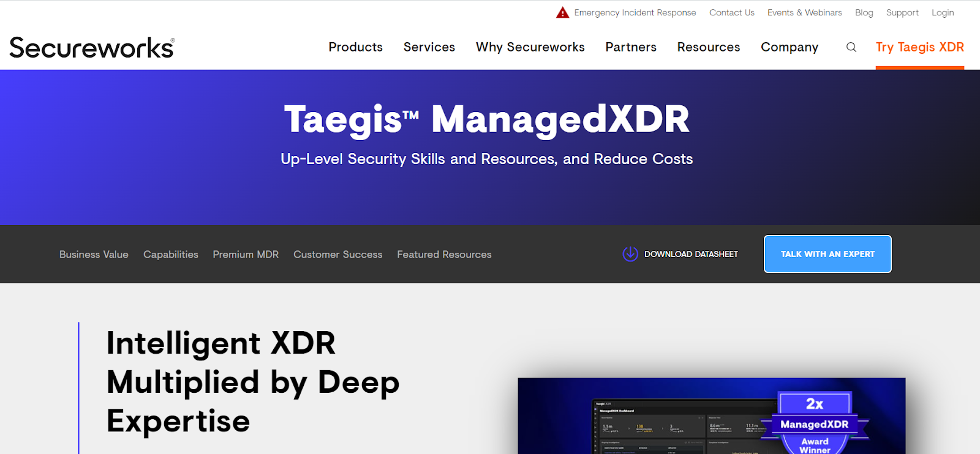This screenshot has height=454, width=980.
Task: Open the Company menu
Action: point(790,47)
